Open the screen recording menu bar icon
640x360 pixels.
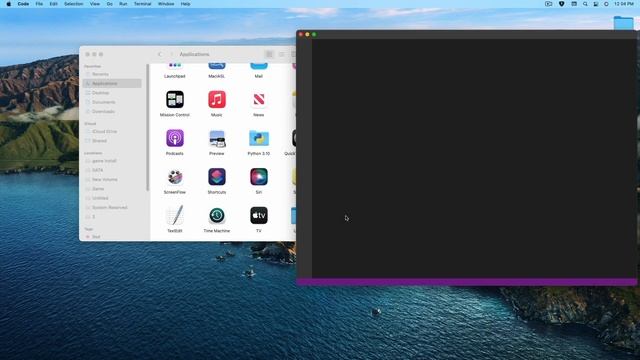pyautogui.click(x=549, y=4)
